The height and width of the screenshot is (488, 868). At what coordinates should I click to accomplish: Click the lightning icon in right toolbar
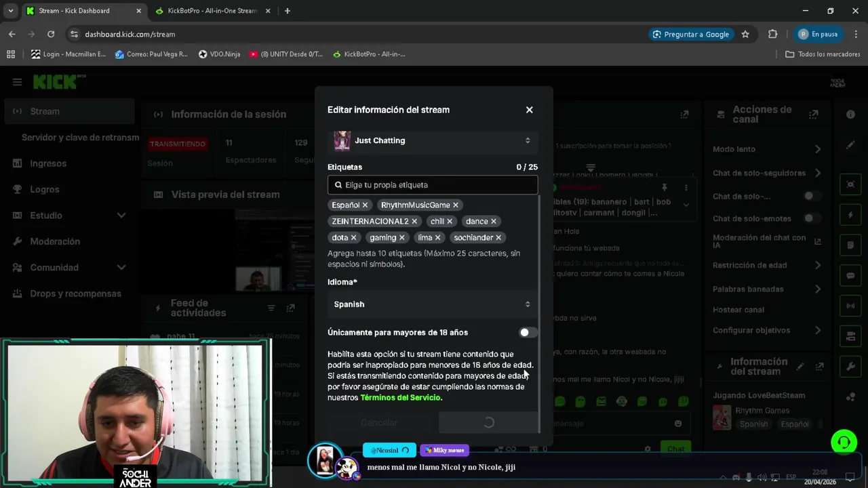click(851, 215)
